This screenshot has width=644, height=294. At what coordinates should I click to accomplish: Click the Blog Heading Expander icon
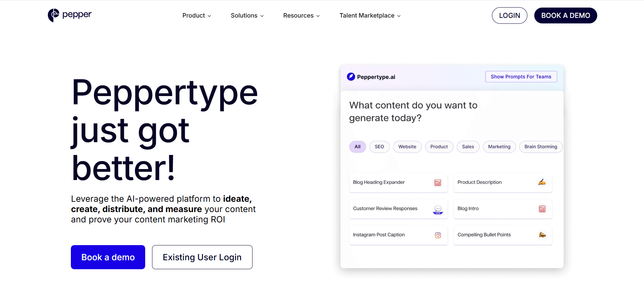pos(438,183)
